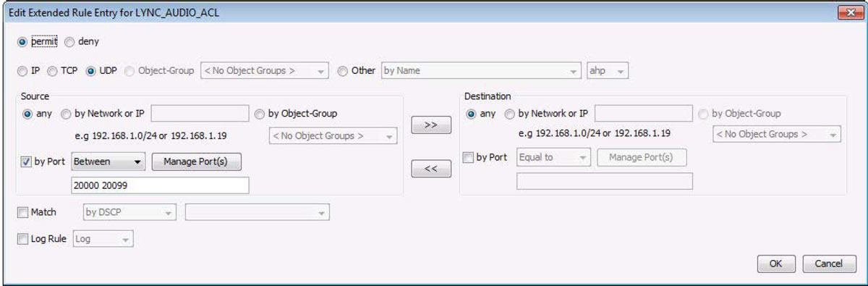Click the '<<' copy to source button
The width and height of the screenshot is (868, 286).
[430, 169]
